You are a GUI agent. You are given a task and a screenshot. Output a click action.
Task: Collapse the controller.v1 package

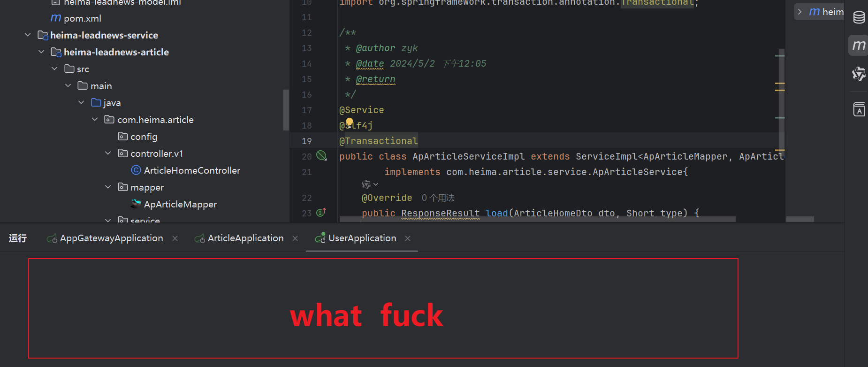click(108, 153)
